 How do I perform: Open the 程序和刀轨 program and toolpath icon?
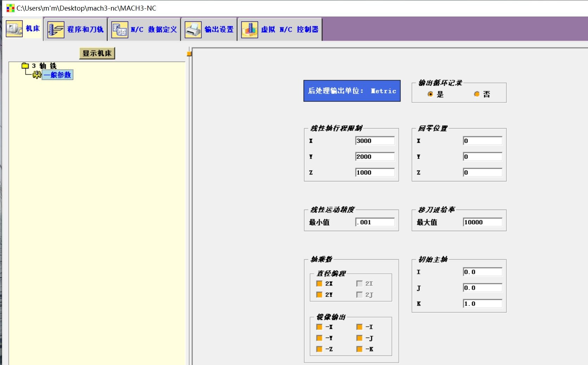(56, 30)
